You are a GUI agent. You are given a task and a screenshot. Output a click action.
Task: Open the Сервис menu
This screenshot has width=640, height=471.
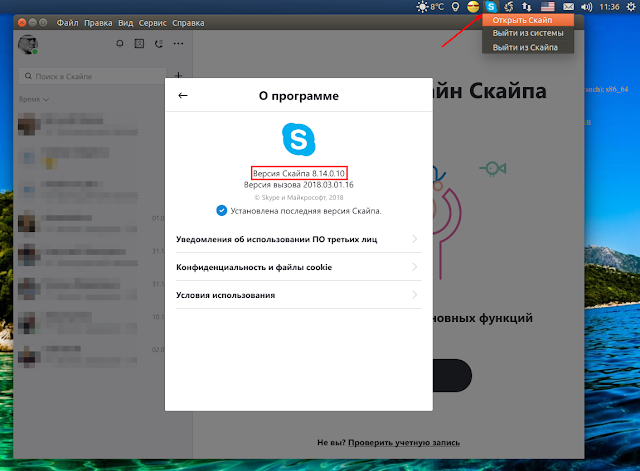[x=153, y=23]
